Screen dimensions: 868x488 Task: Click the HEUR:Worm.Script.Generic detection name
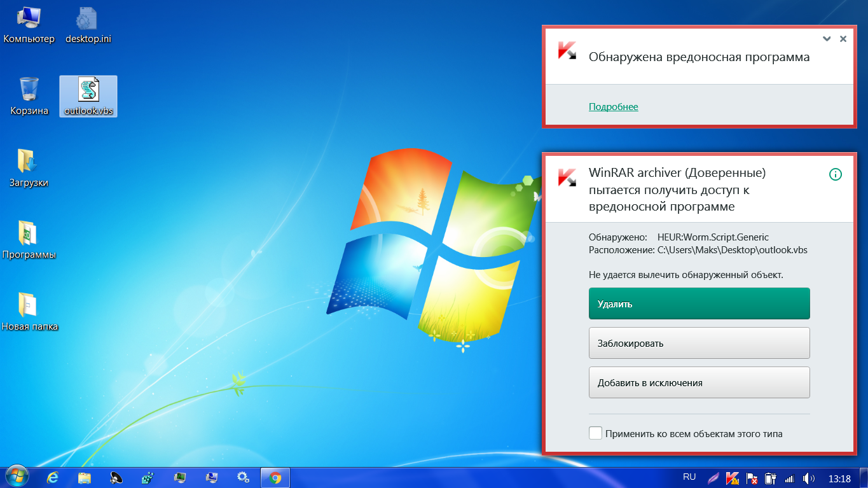click(713, 237)
